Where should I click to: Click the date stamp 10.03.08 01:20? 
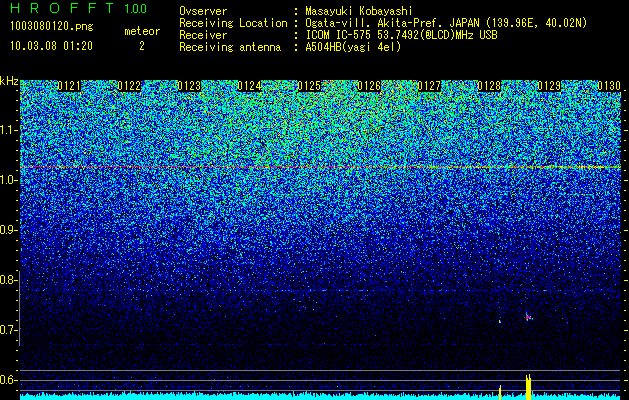[x=51, y=46]
